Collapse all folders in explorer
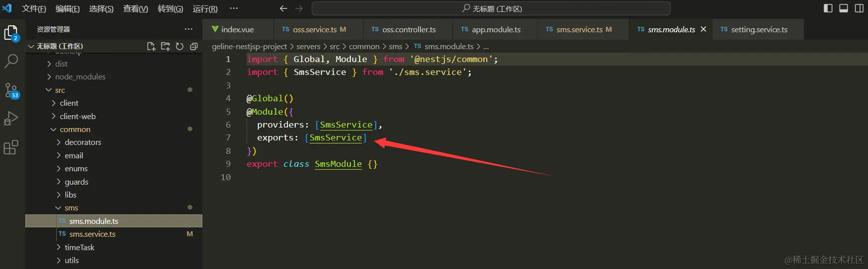 coord(194,46)
